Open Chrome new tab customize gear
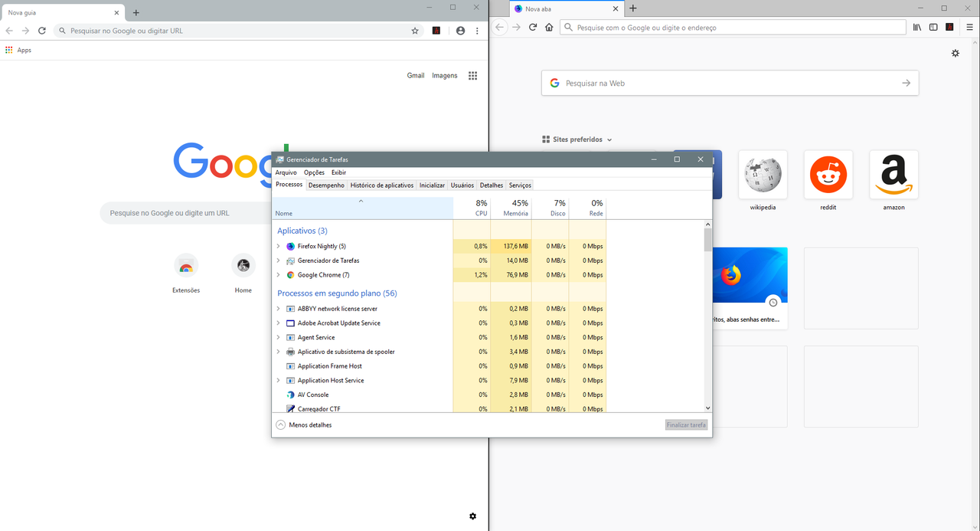The height and width of the screenshot is (531, 980). point(472,516)
